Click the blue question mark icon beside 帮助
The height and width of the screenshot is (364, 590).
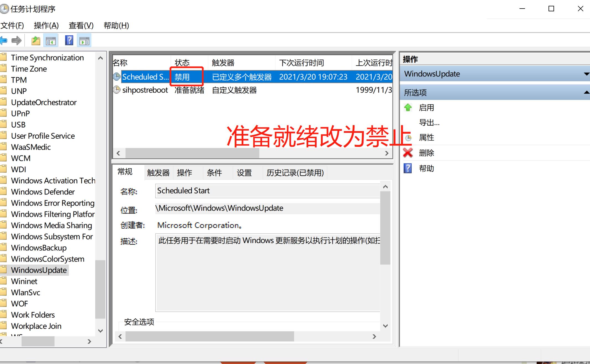(408, 168)
